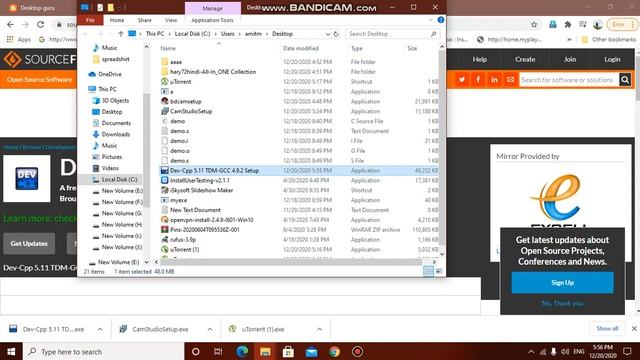
Task: Select the demo.o file
Action: (180, 151)
